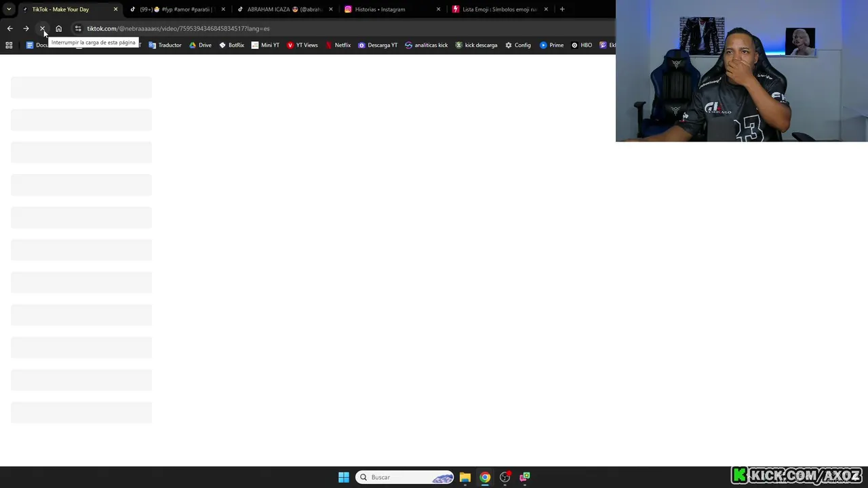Close the Lista Emoji tab
The width and height of the screenshot is (868, 488).
pos(546,9)
